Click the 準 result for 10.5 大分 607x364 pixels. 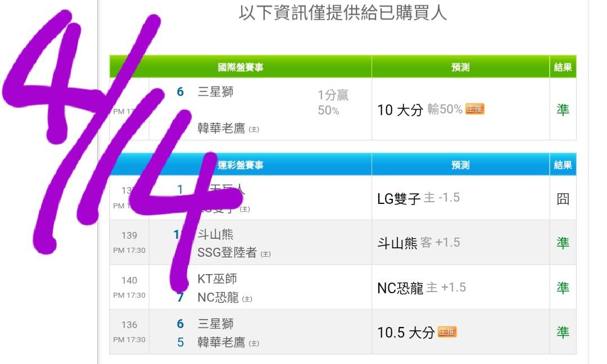[x=563, y=333]
